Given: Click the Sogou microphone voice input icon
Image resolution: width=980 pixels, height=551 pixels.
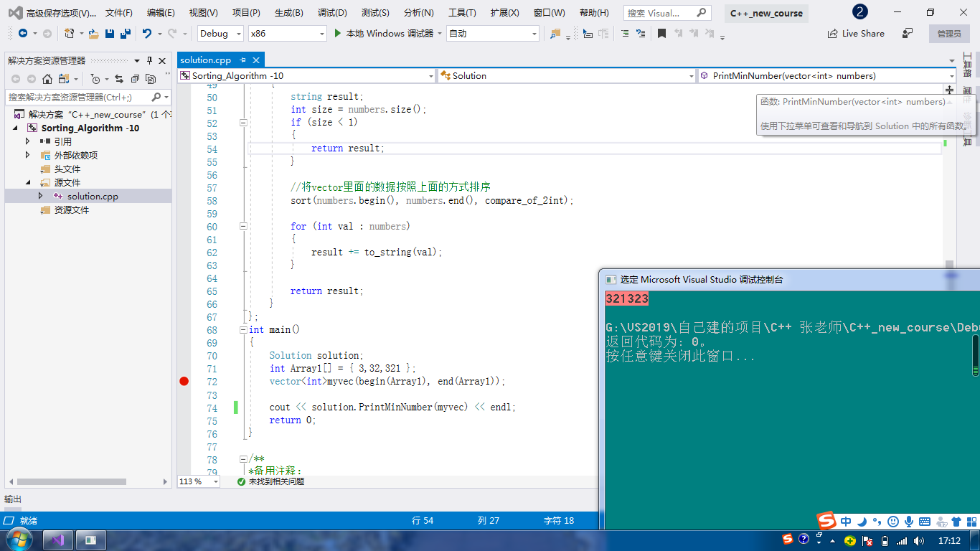Looking at the screenshot, I should pos(909,522).
